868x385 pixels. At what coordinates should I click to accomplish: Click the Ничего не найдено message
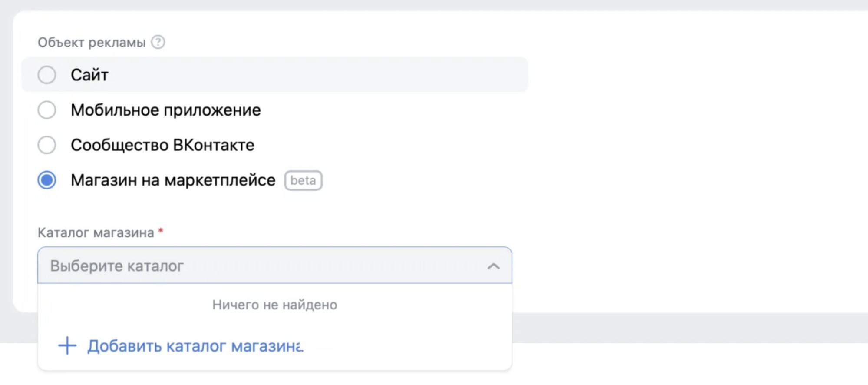274,305
